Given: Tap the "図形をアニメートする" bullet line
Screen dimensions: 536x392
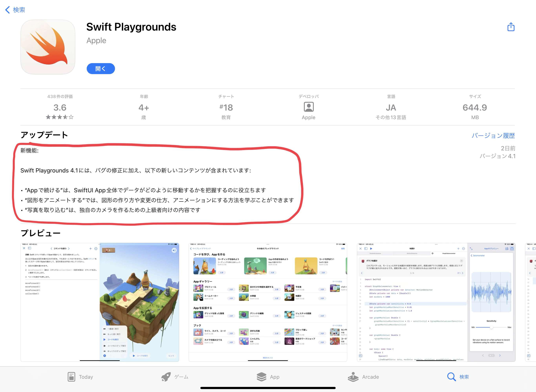Looking at the screenshot, I should 157,200.
